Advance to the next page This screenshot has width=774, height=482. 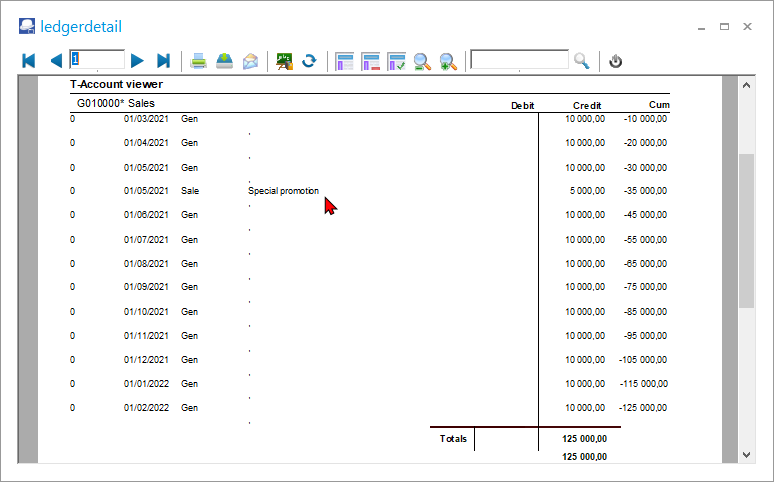(x=138, y=61)
